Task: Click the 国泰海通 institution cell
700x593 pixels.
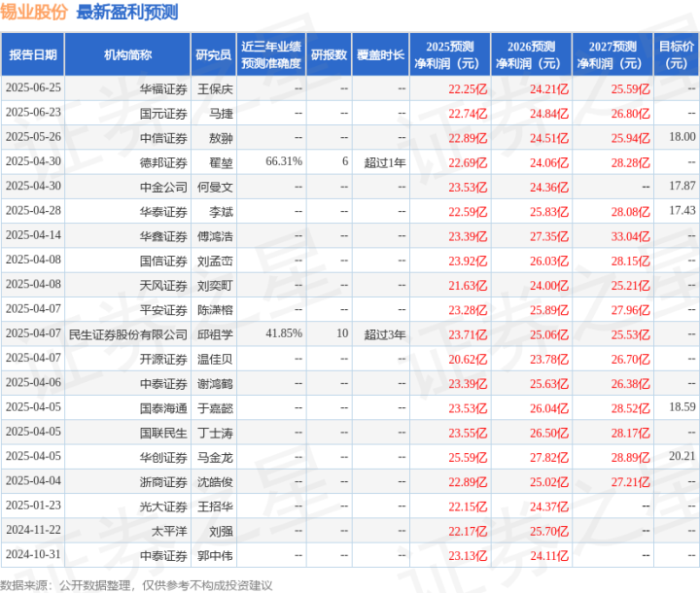Action: tap(163, 408)
